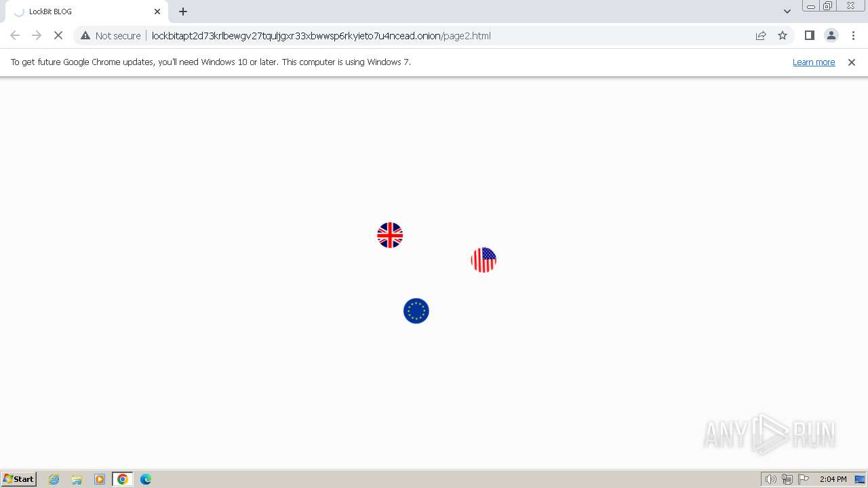Click the tray monitor icon
The width and height of the screenshot is (868, 488).
coord(860,479)
